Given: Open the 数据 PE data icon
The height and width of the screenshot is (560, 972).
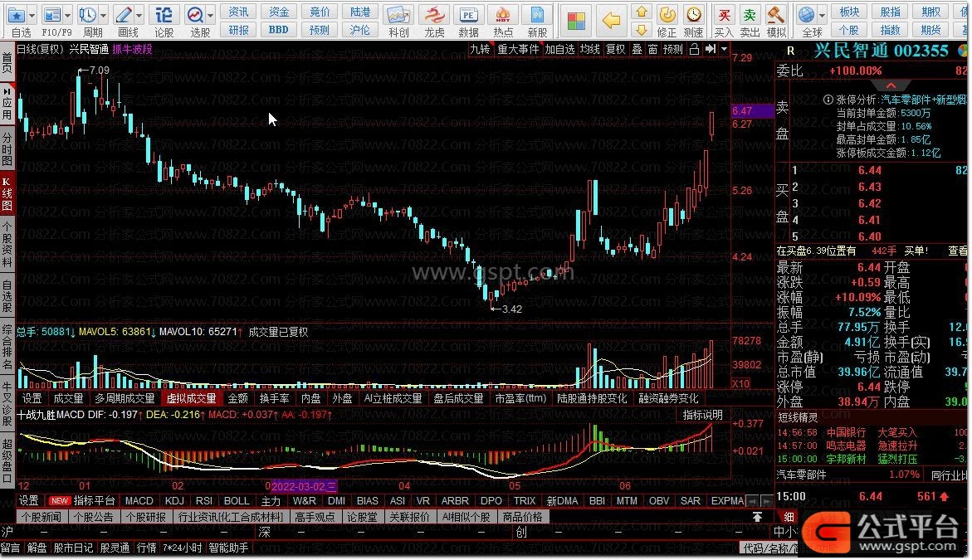Looking at the screenshot, I should tap(469, 15).
